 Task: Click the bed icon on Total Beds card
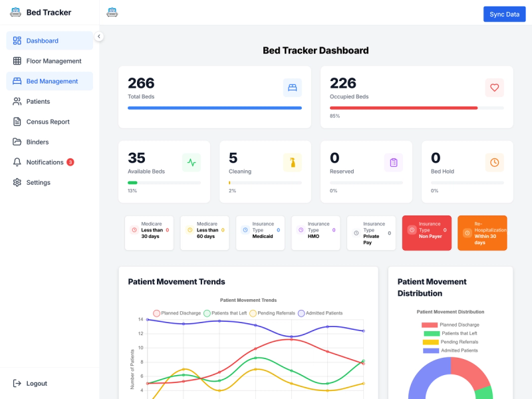coord(292,88)
